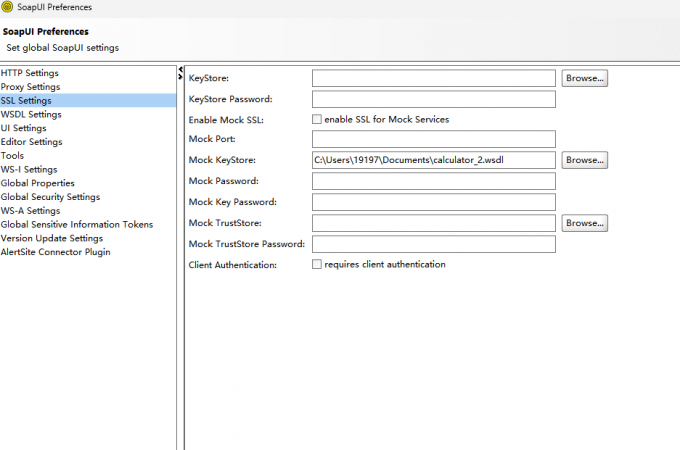Click the SoapUI logo icon in title bar
This screenshot has height=450, width=680.
(x=7, y=7)
